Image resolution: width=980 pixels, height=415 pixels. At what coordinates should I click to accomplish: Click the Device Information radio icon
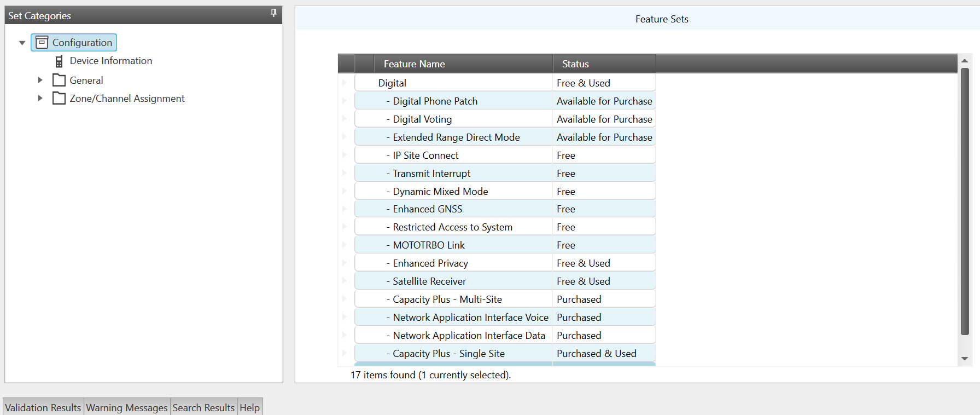[x=59, y=61]
